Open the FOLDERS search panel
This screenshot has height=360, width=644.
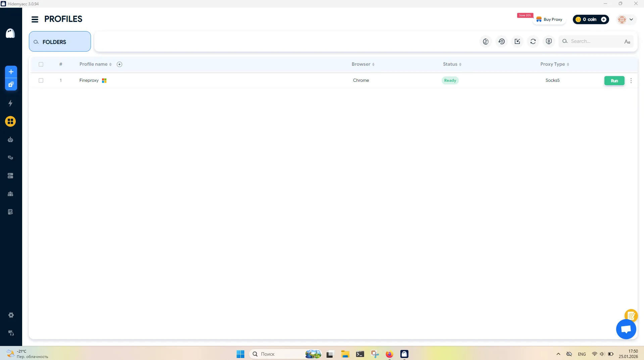pos(60,42)
